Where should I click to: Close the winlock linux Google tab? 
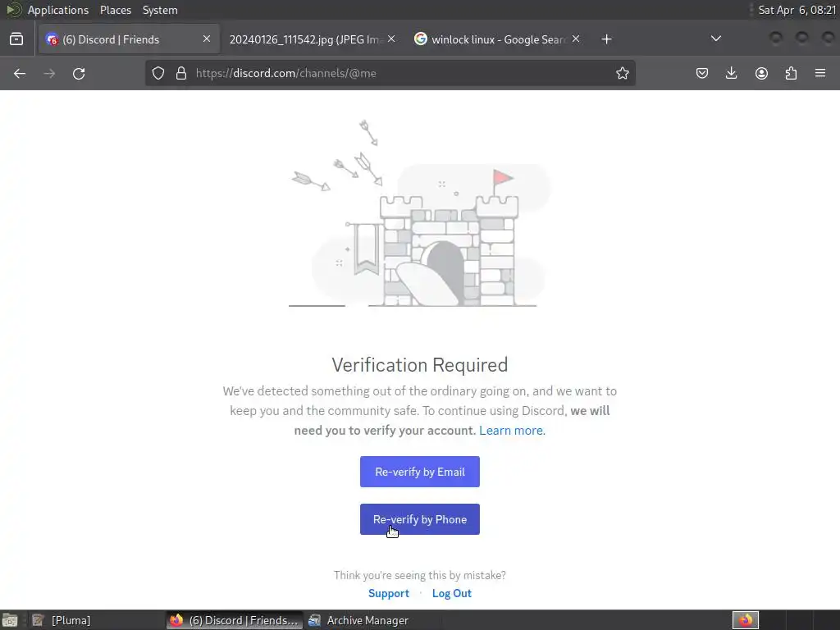point(575,39)
